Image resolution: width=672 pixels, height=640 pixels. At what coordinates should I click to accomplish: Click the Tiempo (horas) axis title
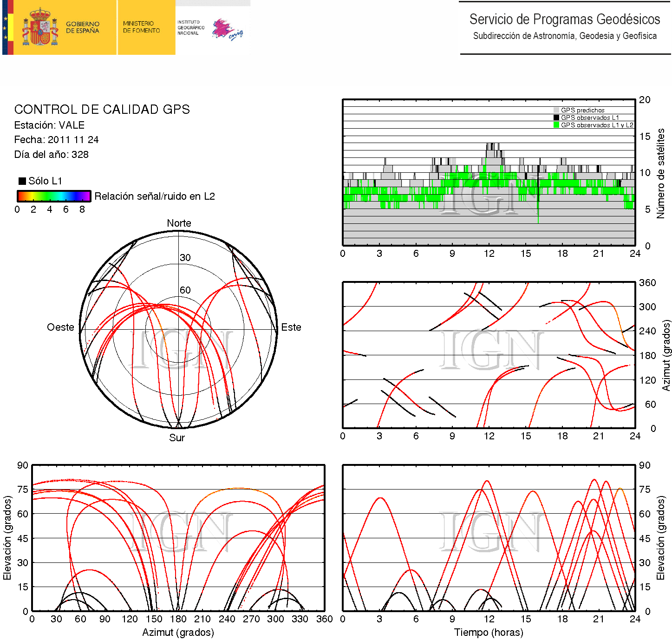coord(489,633)
